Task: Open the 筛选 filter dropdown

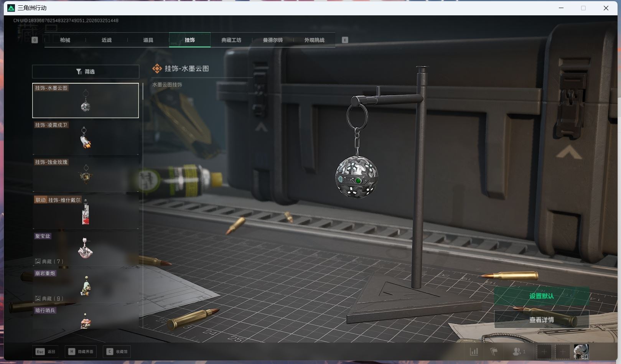Action: click(x=86, y=72)
